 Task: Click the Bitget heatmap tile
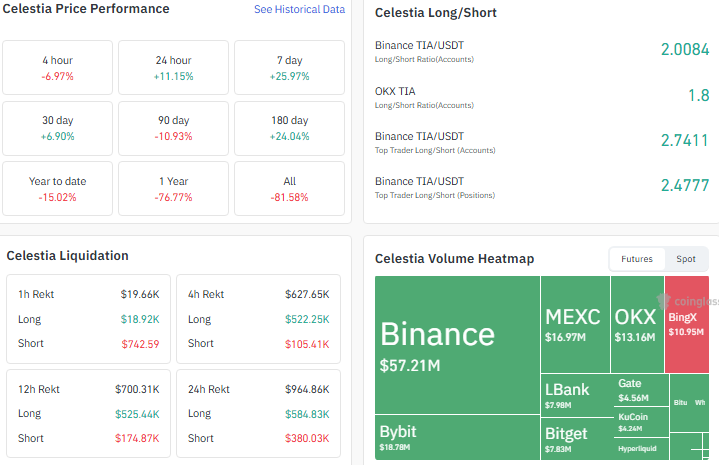[577, 439]
